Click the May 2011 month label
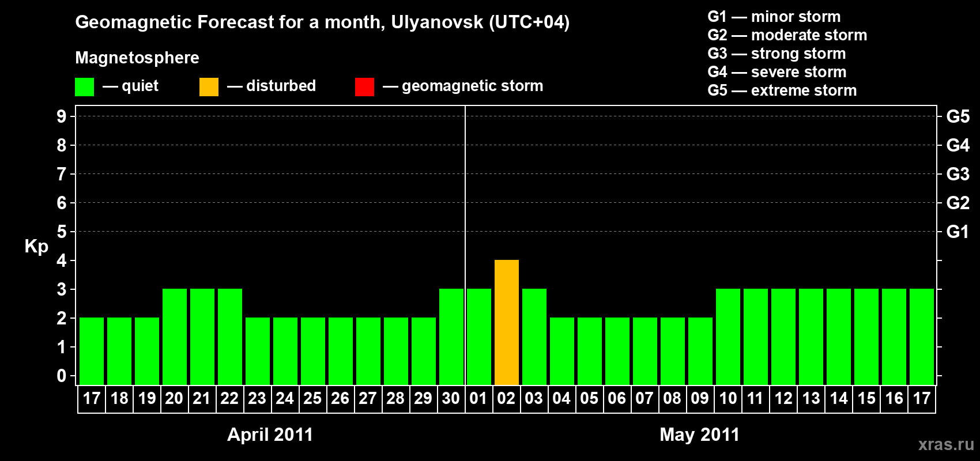Image resolution: width=980 pixels, height=461 pixels. (x=699, y=434)
